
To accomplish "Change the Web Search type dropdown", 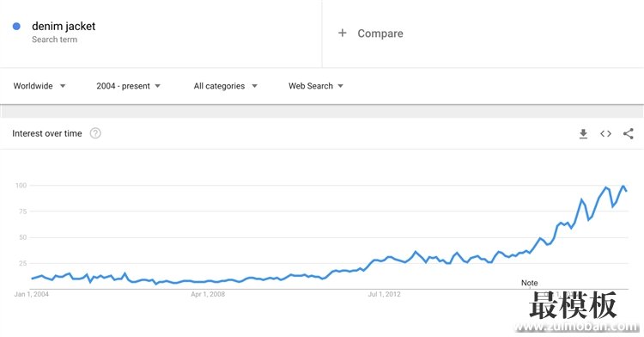I will point(316,86).
